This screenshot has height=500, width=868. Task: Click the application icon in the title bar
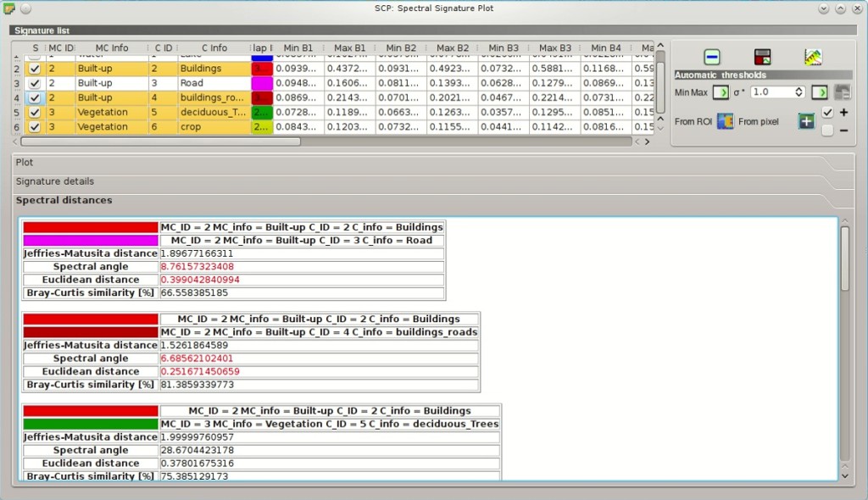click(x=8, y=8)
